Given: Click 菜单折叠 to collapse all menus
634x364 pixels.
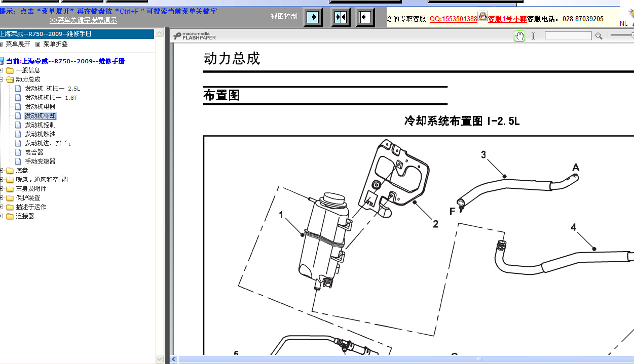Looking at the screenshot, I should [x=55, y=44].
